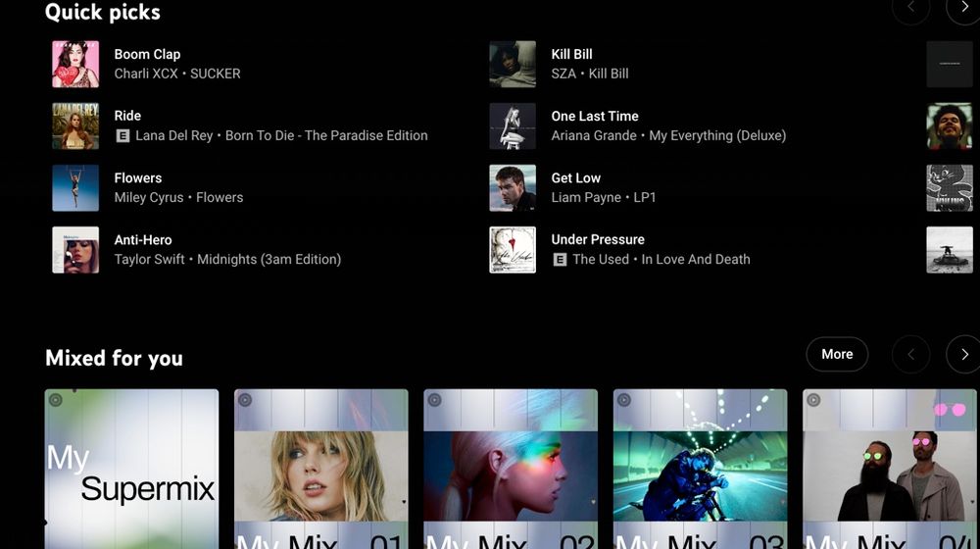Click the Under Pressure album art
Screen dimensions: 980x549
[512, 249]
